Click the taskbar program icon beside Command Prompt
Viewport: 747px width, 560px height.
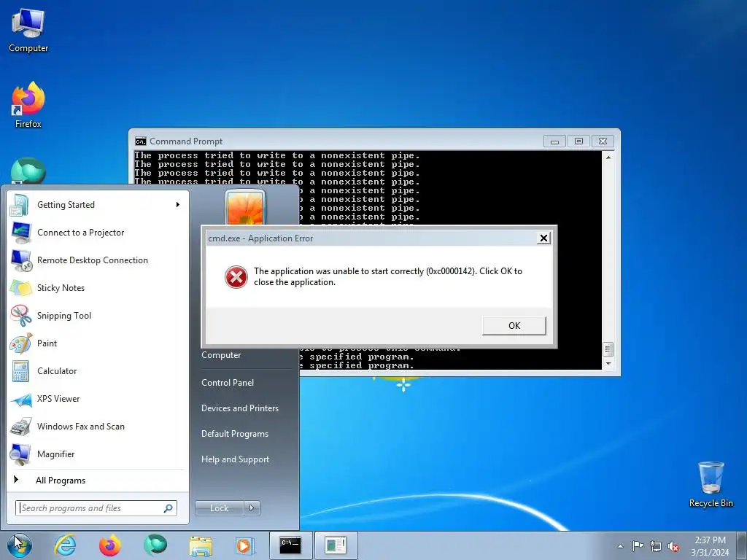(x=336, y=545)
